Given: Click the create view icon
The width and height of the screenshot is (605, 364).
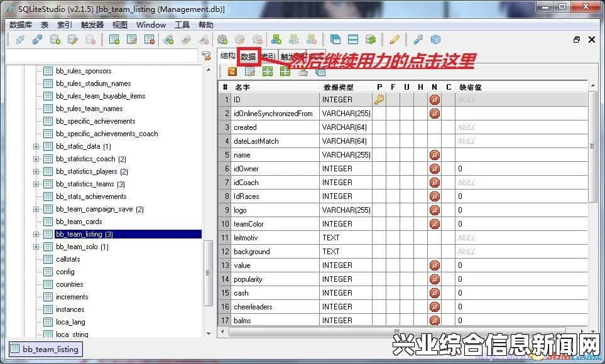Looking at the screenshot, I should 276,40.
